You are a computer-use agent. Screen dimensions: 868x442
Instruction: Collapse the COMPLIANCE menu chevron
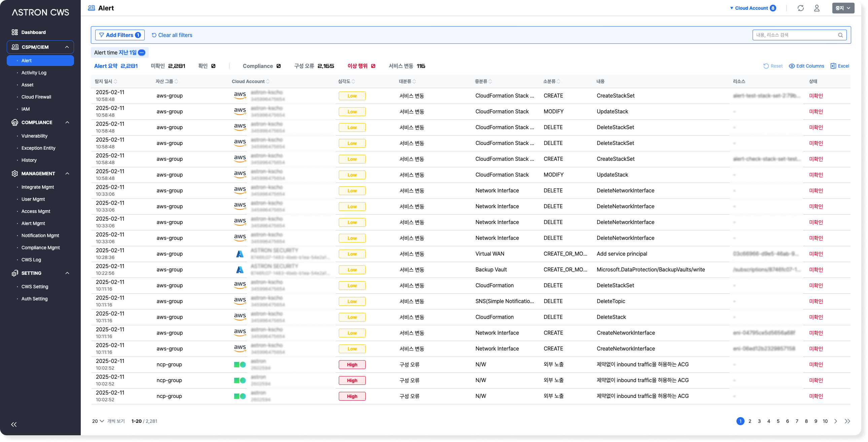tap(67, 122)
